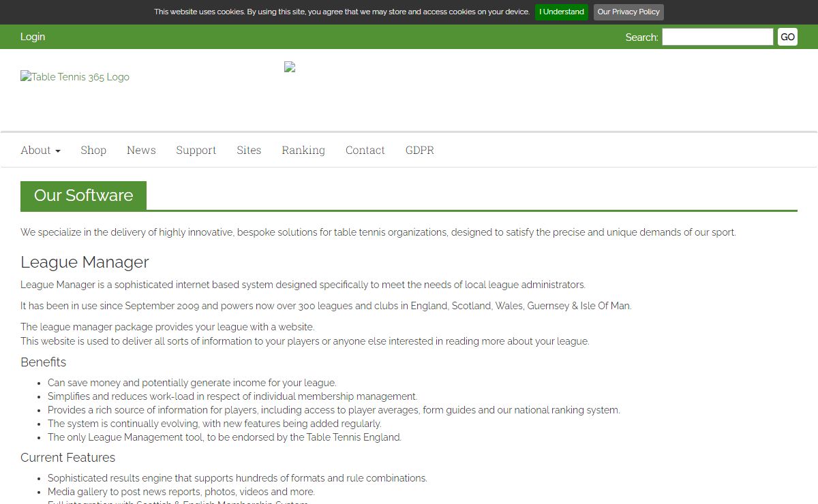Click the 'Search:' label

coord(641,37)
